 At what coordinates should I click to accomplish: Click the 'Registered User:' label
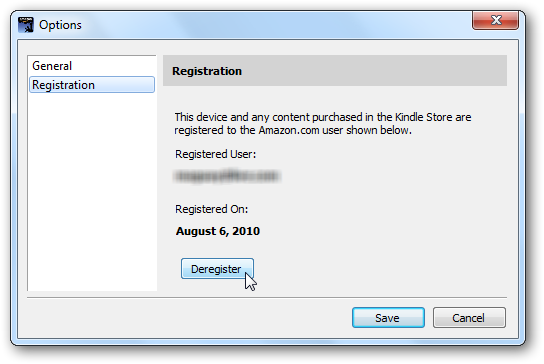[215, 154]
